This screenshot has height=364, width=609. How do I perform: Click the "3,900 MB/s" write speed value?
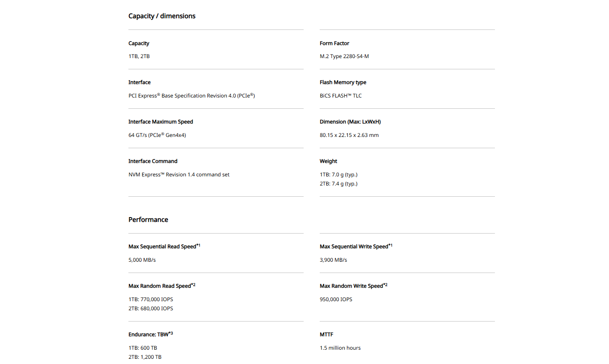(x=333, y=260)
